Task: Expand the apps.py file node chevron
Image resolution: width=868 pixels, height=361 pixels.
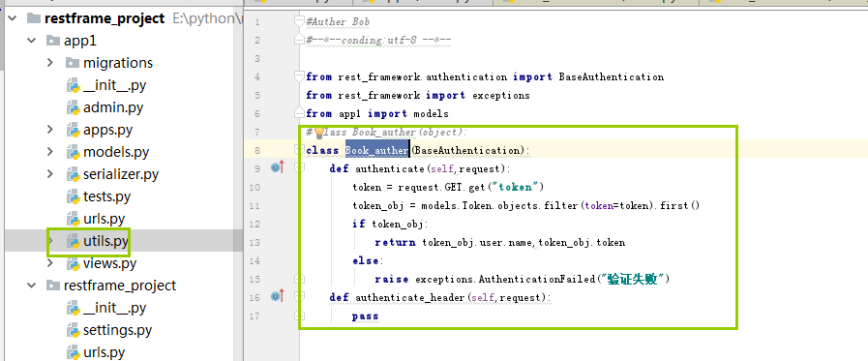Action: (x=50, y=130)
